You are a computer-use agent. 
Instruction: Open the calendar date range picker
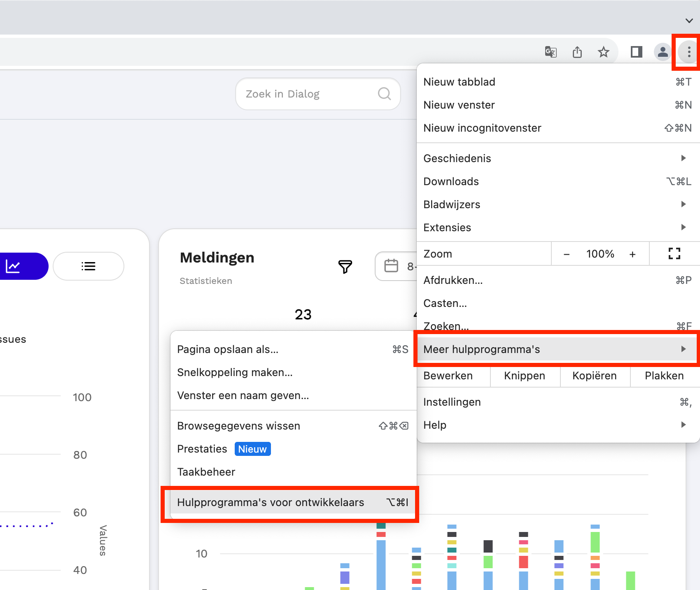[x=396, y=266]
